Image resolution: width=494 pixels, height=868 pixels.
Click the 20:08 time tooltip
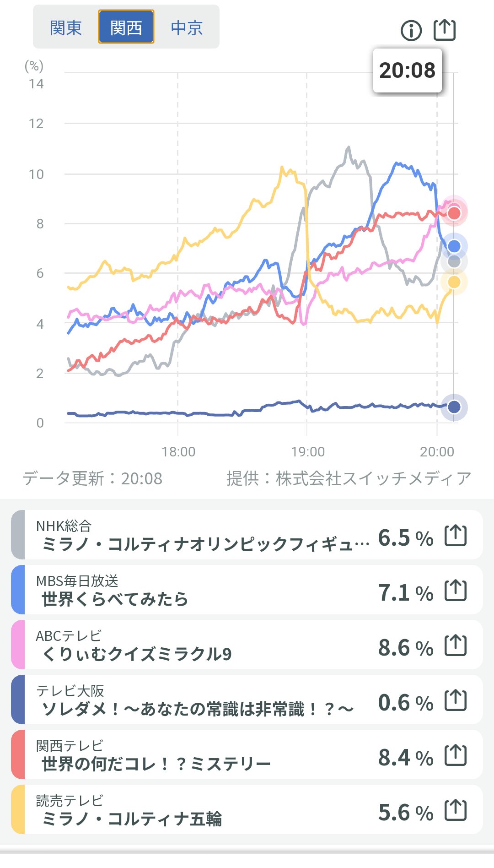coord(407,71)
